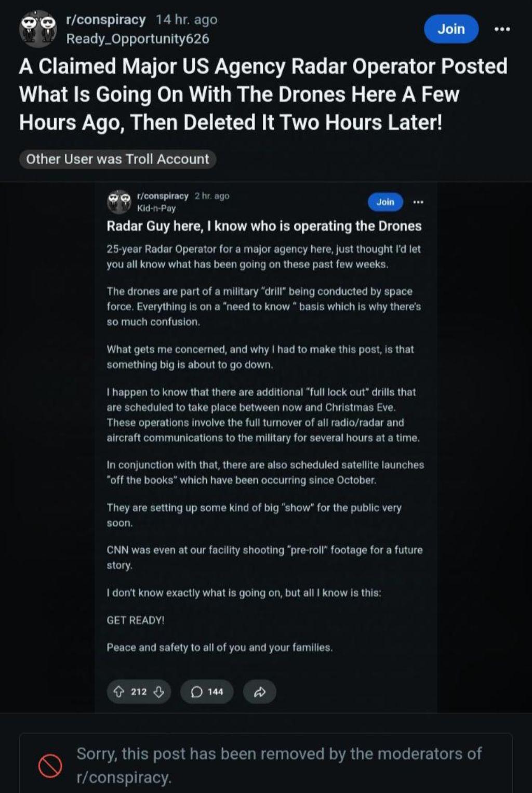532x793 pixels.
Task: Open the r/conspiracy community avatar at top
Action: point(37,29)
